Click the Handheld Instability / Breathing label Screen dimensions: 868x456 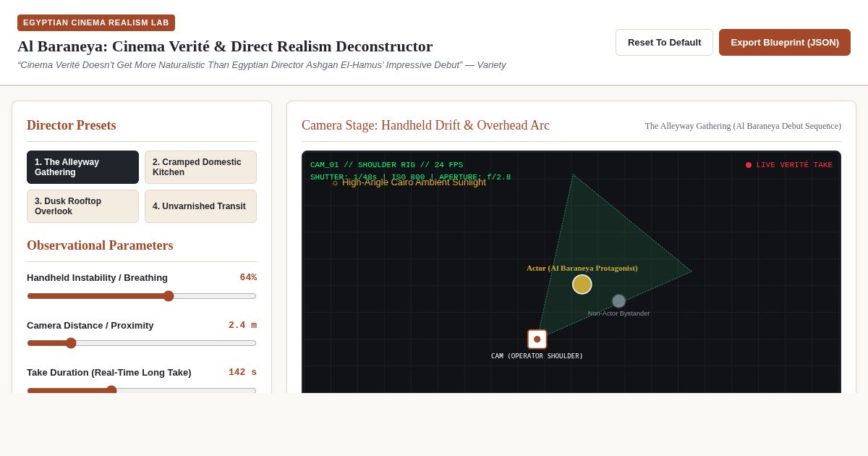coord(97,278)
